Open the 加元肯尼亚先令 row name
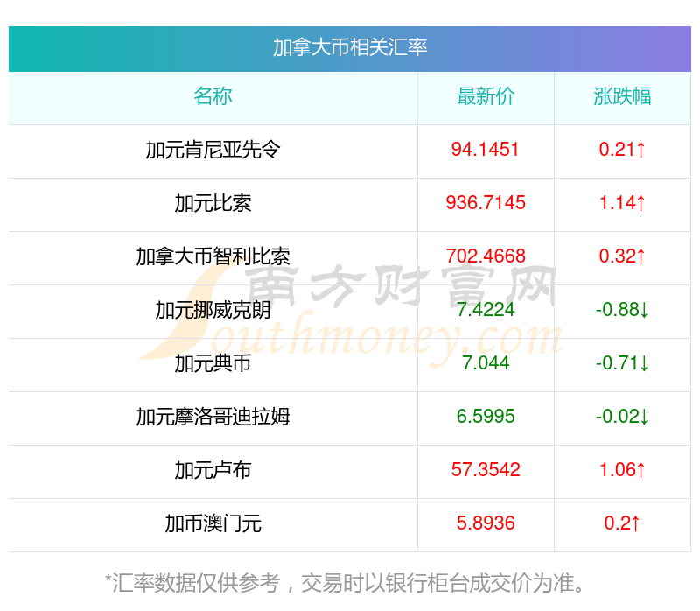The height and width of the screenshot is (611, 700). [213, 150]
